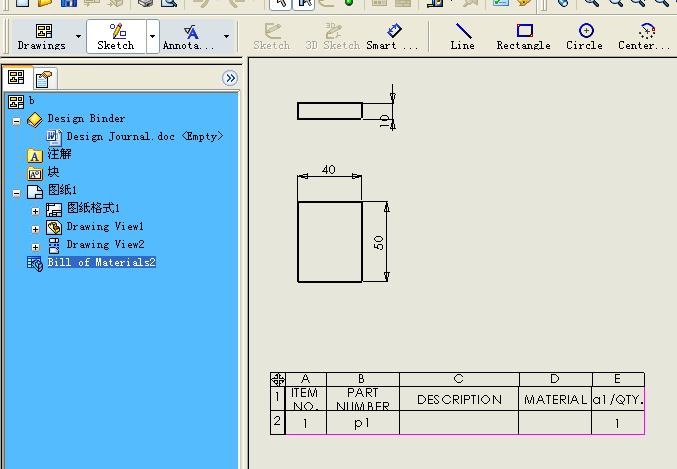Select the Smart Dimension tool
This screenshot has width=677, height=469.
point(392,37)
